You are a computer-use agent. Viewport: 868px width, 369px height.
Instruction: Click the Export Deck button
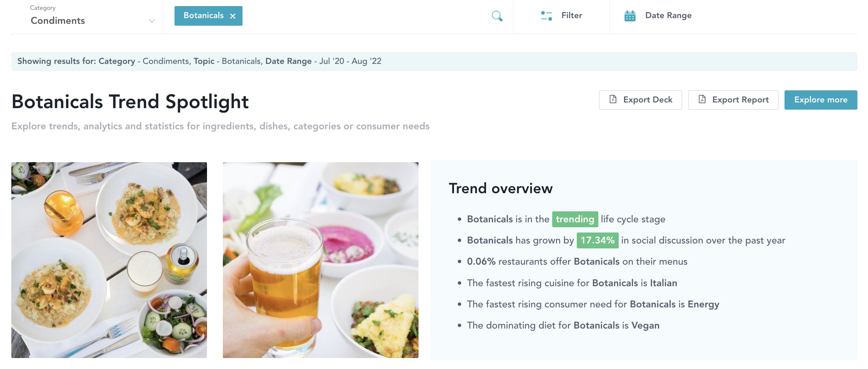tap(640, 100)
